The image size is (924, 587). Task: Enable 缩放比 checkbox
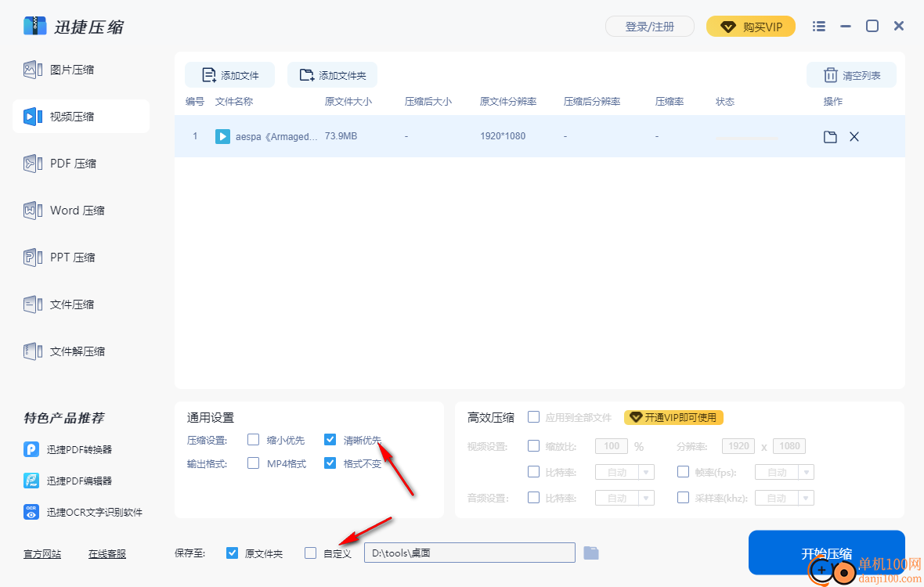[x=533, y=445]
